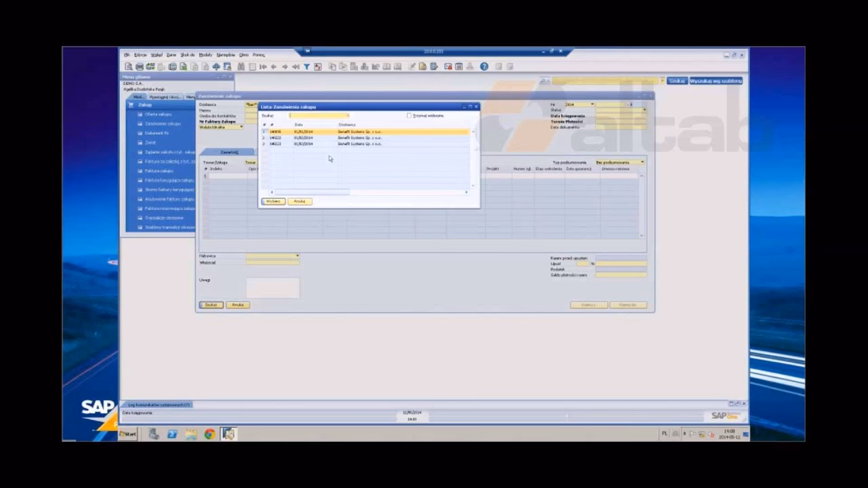868x488 pixels.
Task: Click the Print icon in toolbar
Action: point(139,66)
